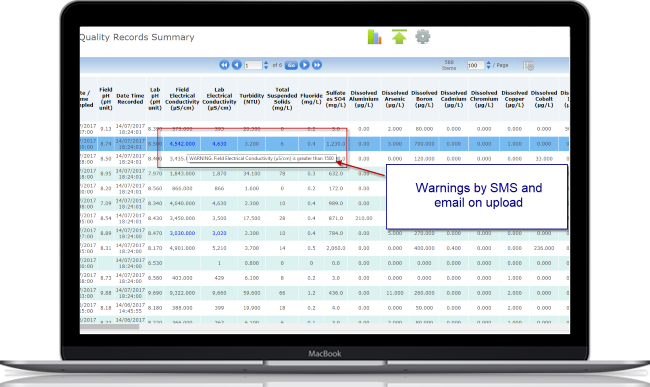Jump to the first page of records
The height and width of the screenshot is (387, 650).
tap(224, 65)
